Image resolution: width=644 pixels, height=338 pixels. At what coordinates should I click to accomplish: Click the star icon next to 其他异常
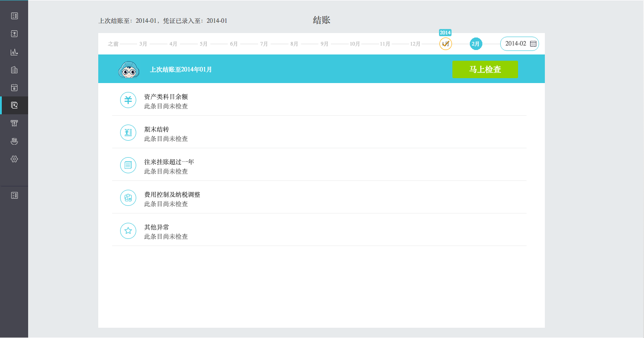(128, 230)
